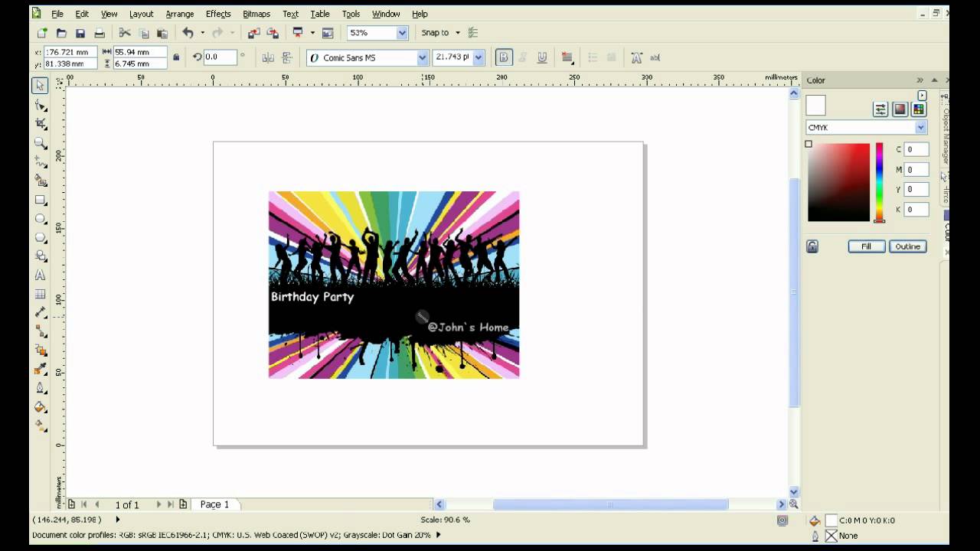Toggle Underline text formatting

(542, 57)
